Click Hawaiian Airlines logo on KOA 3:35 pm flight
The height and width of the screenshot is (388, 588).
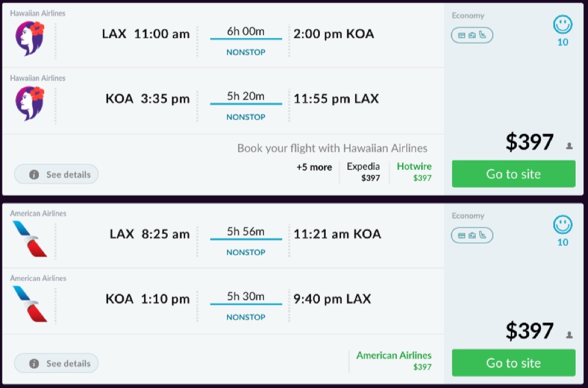tap(30, 103)
